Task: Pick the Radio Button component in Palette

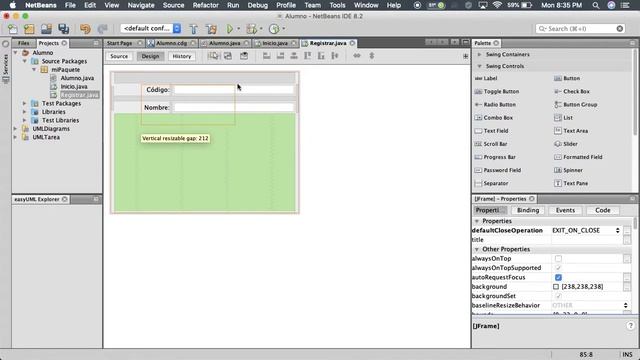Action: click(495, 104)
